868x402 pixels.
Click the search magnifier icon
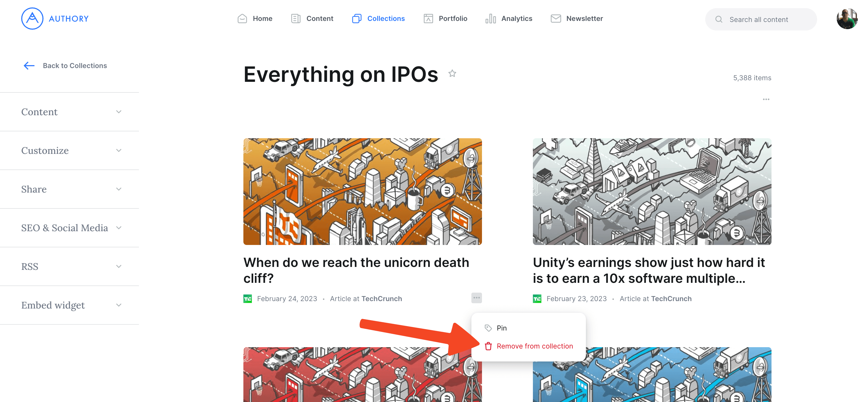[x=719, y=20]
